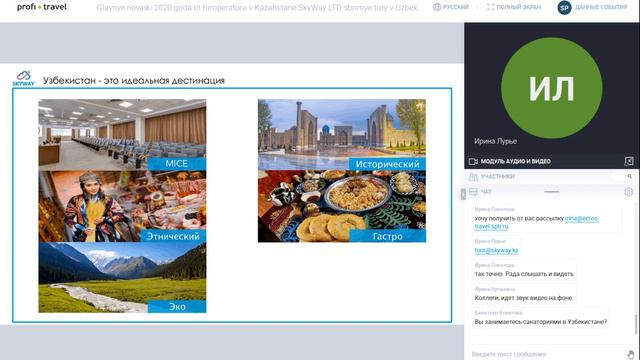Click the audio and video camera icon
The height and width of the screenshot is (360, 640).
[x=473, y=162]
